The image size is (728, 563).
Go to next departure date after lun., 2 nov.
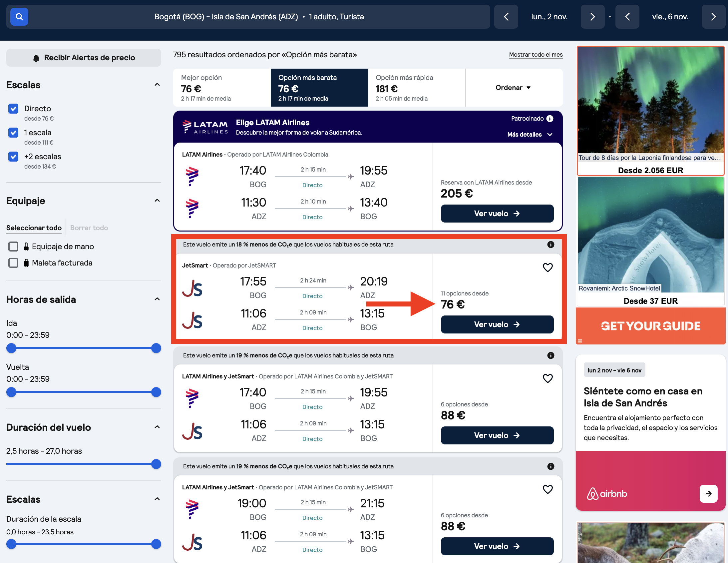coord(592,17)
